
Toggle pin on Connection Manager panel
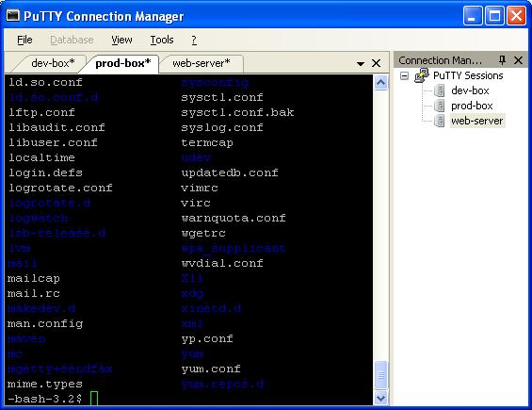point(502,60)
